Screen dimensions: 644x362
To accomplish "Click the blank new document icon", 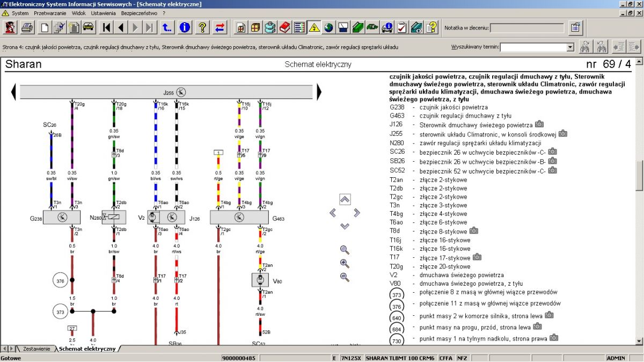I will pyautogui.click(x=45, y=27).
